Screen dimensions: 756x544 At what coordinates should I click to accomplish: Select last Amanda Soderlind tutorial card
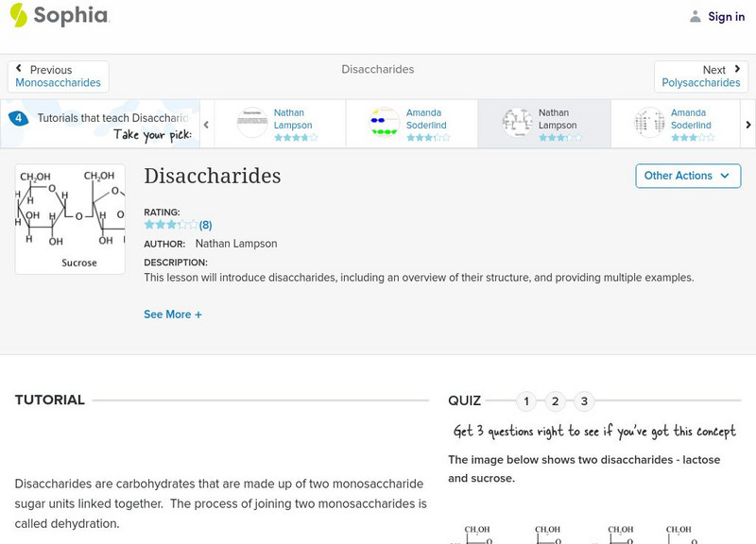(x=676, y=124)
